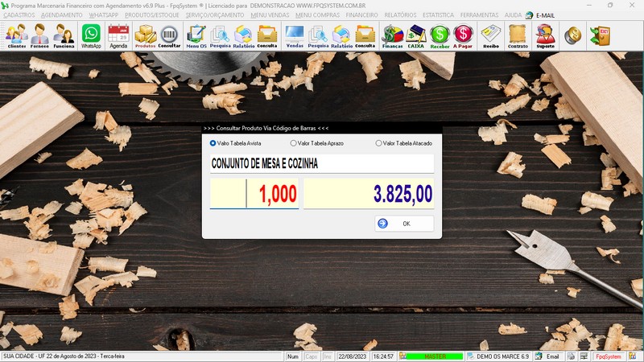Open the CAIXA cash register icon
Image resolution: width=644 pixels, height=362 pixels.
pyautogui.click(x=415, y=36)
